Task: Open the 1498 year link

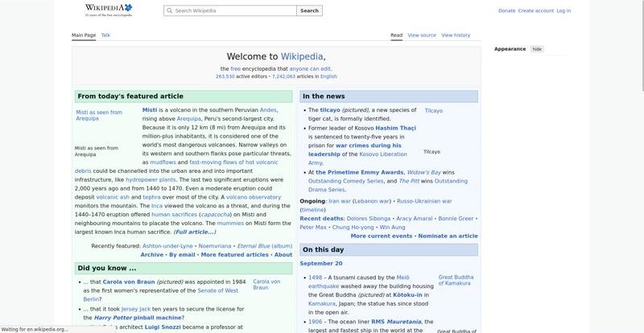Action: pyautogui.click(x=316, y=277)
